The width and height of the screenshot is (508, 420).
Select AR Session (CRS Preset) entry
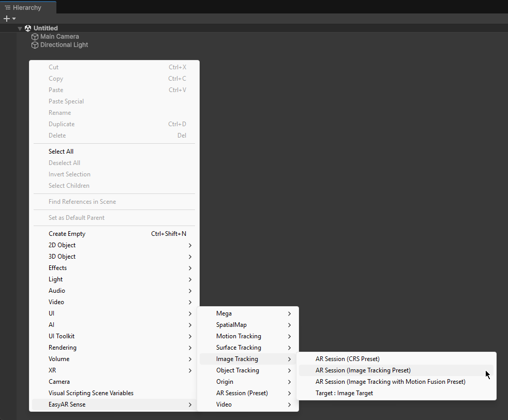pyautogui.click(x=347, y=359)
